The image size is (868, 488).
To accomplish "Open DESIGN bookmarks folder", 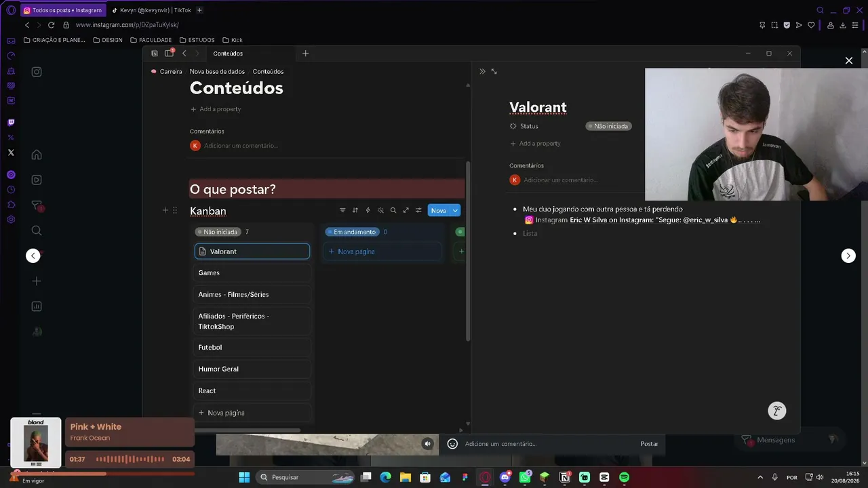I will point(108,40).
